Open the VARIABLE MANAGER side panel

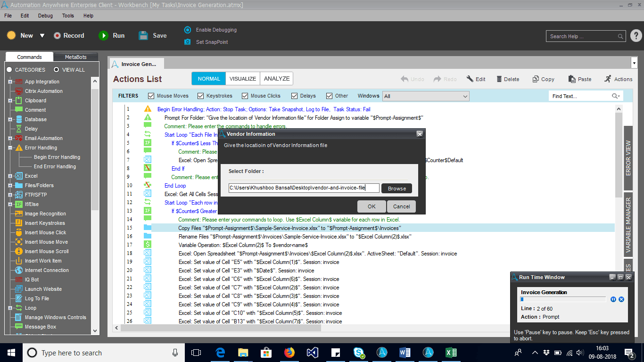click(628, 225)
